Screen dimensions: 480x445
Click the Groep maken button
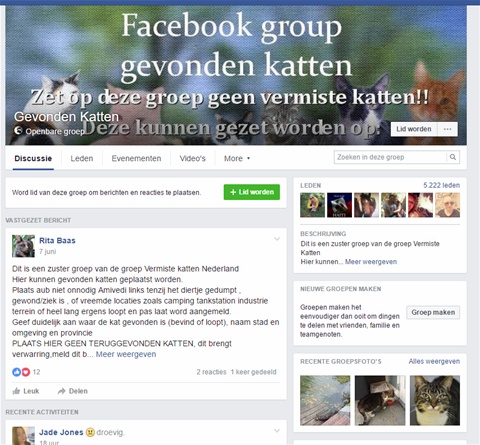[433, 312]
